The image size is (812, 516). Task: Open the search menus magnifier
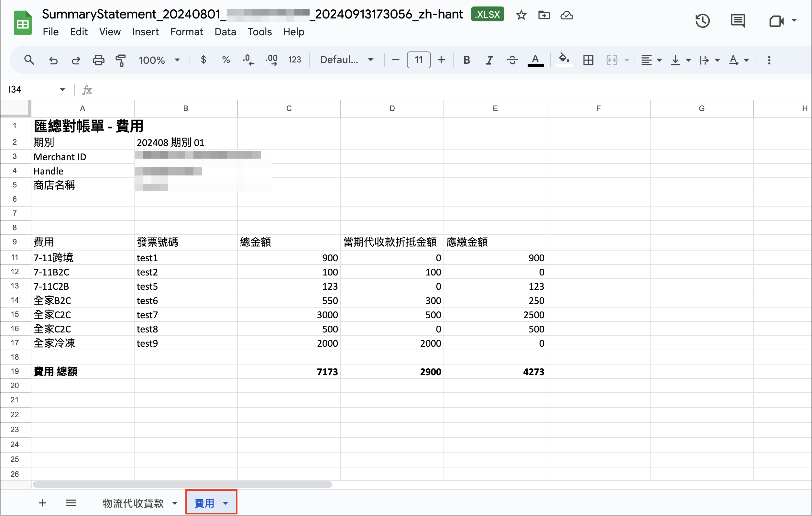pos(29,60)
